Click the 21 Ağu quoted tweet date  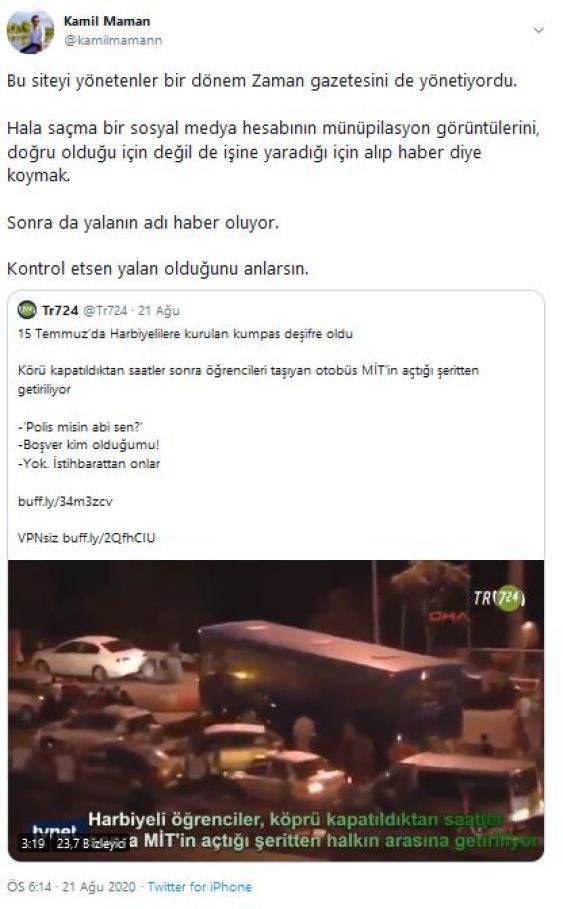coord(159,311)
